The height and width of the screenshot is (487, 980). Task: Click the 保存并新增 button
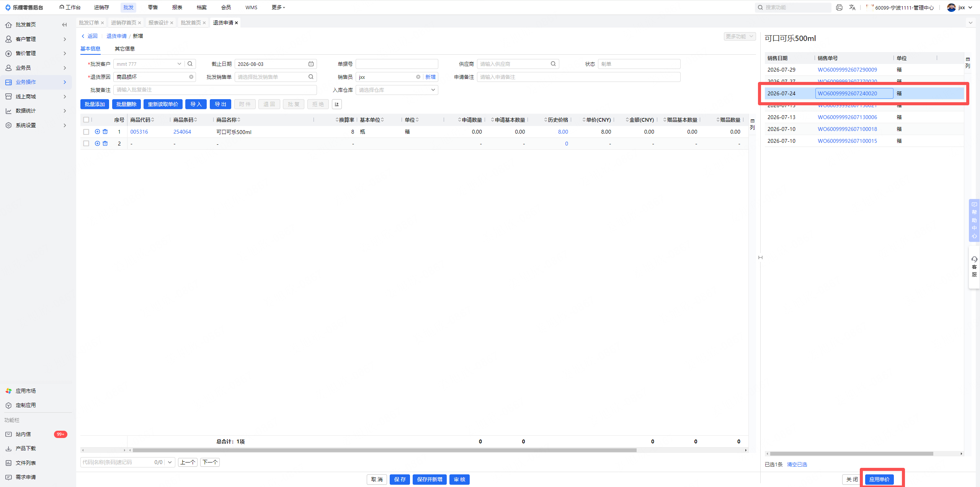(430, 479)
